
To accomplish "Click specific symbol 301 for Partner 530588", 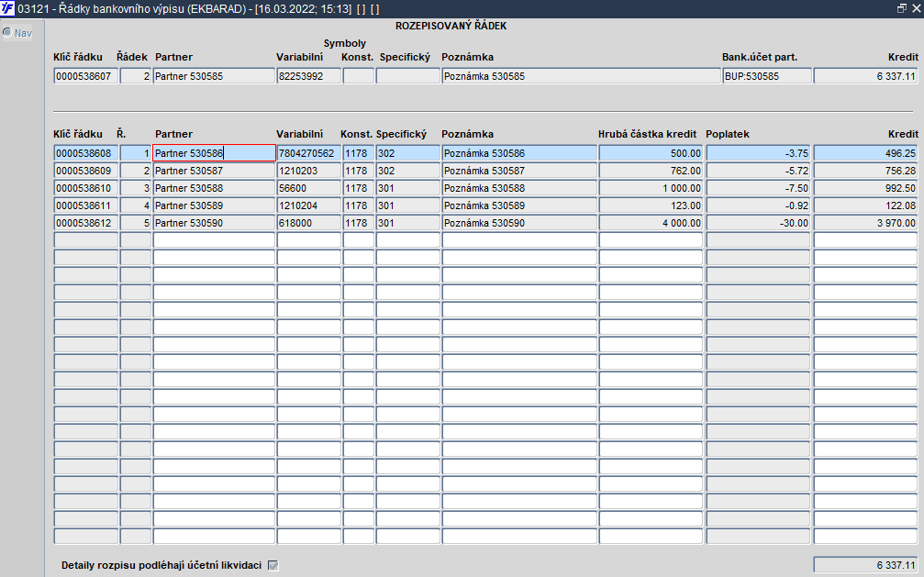I will 407,188.
